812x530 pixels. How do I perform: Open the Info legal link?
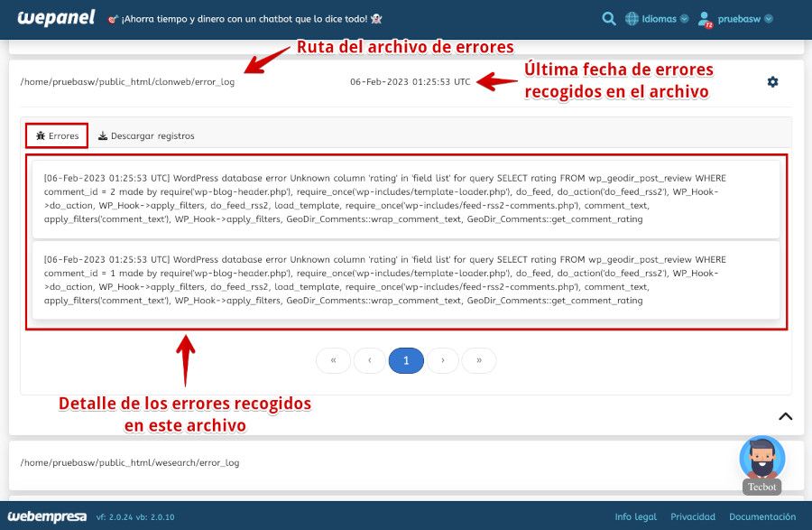(x=635, y=516)
